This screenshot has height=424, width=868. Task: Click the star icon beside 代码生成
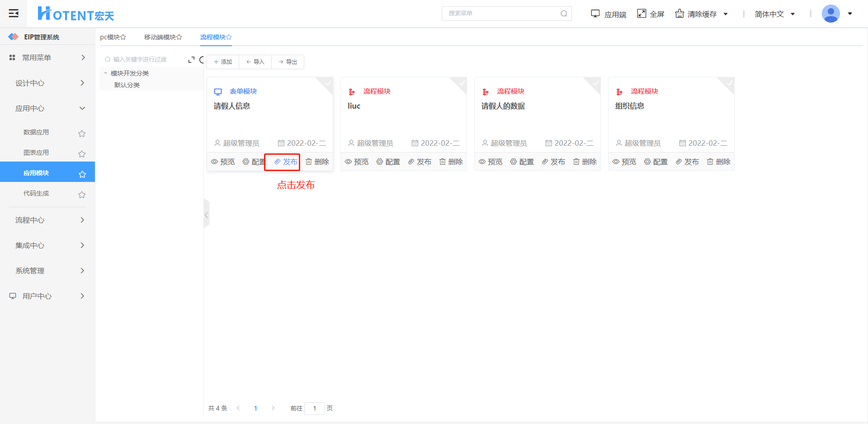(82, 195)
